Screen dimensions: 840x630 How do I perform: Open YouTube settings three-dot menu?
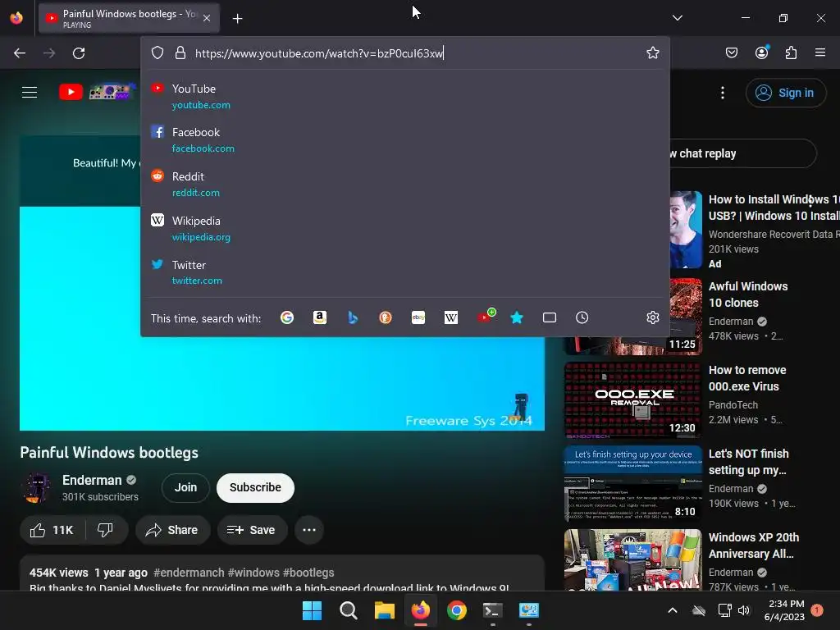point(722,93)
